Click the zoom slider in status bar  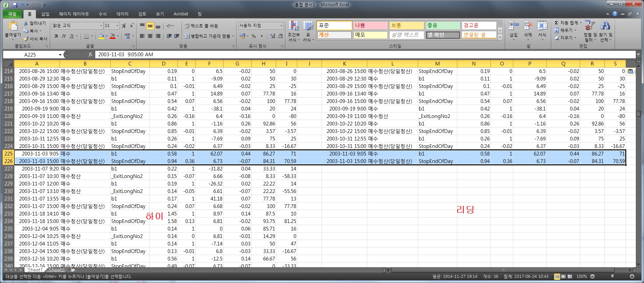point(612,277)
